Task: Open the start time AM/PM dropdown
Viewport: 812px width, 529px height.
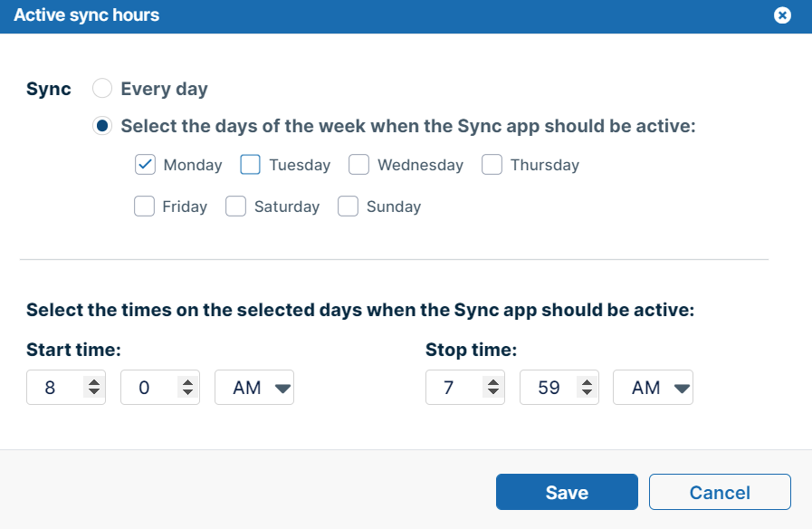Action: pos(254,388)
